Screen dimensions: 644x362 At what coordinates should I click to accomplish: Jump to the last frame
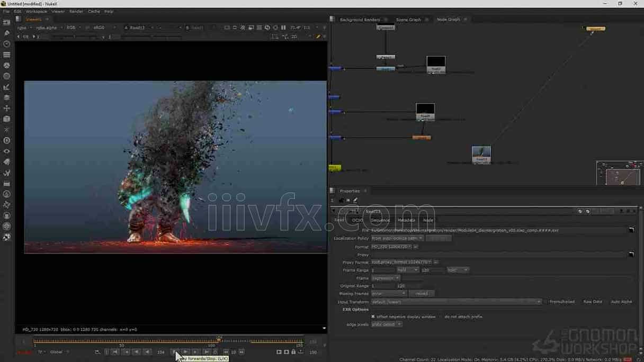click(x=207, y=352)
